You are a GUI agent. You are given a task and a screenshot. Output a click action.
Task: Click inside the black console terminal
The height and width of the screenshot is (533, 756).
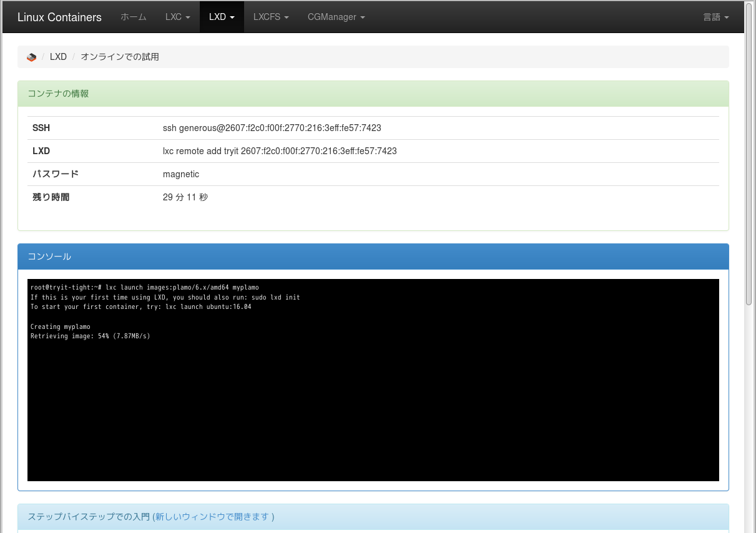(373, 379)
